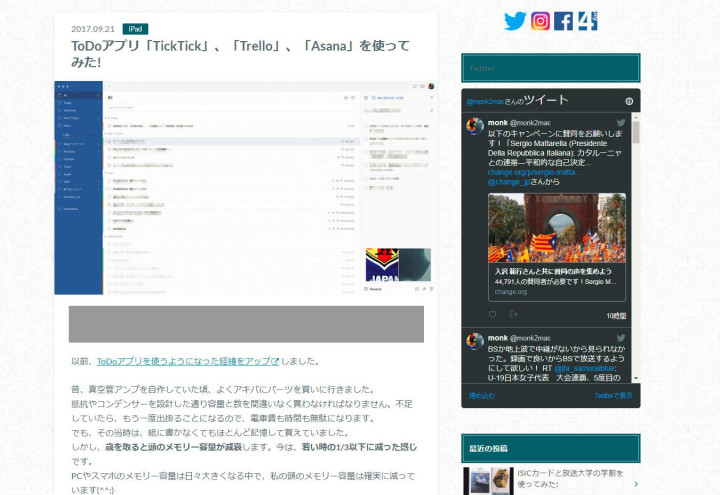Open the Twitter social icon
This screenshot has height=495, width=720.
515,21
